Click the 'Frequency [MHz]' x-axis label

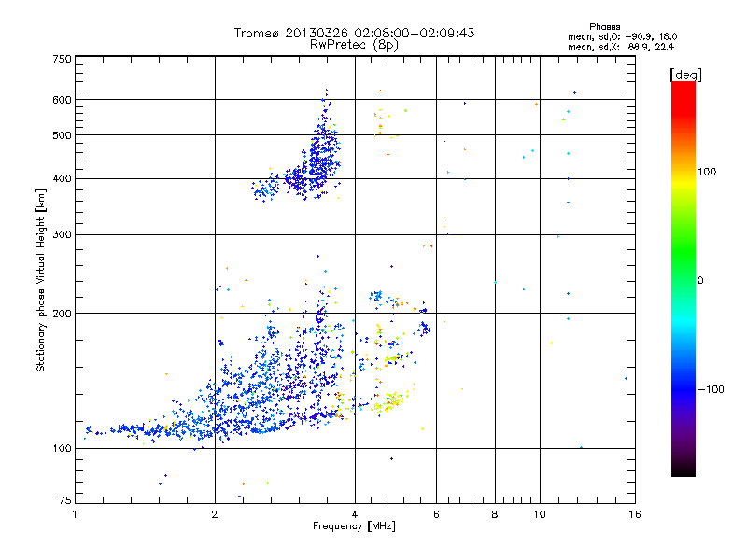point(354,526)
